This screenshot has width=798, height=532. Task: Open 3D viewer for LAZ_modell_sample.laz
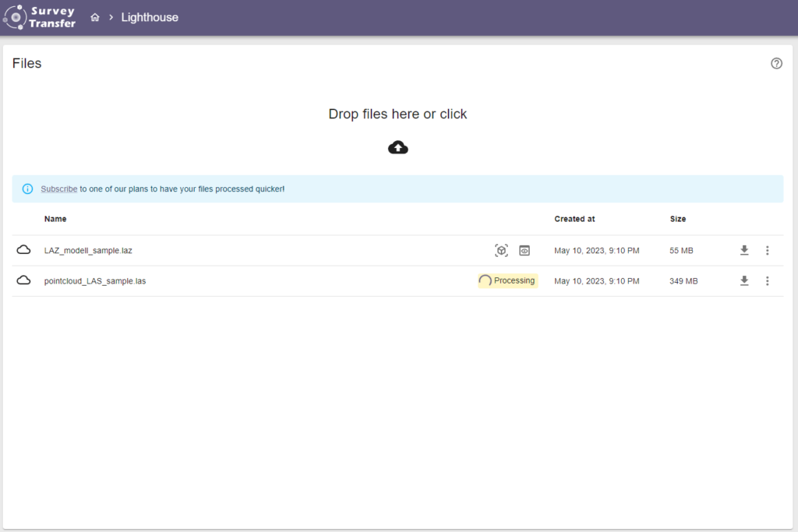[x=501, y=250]
